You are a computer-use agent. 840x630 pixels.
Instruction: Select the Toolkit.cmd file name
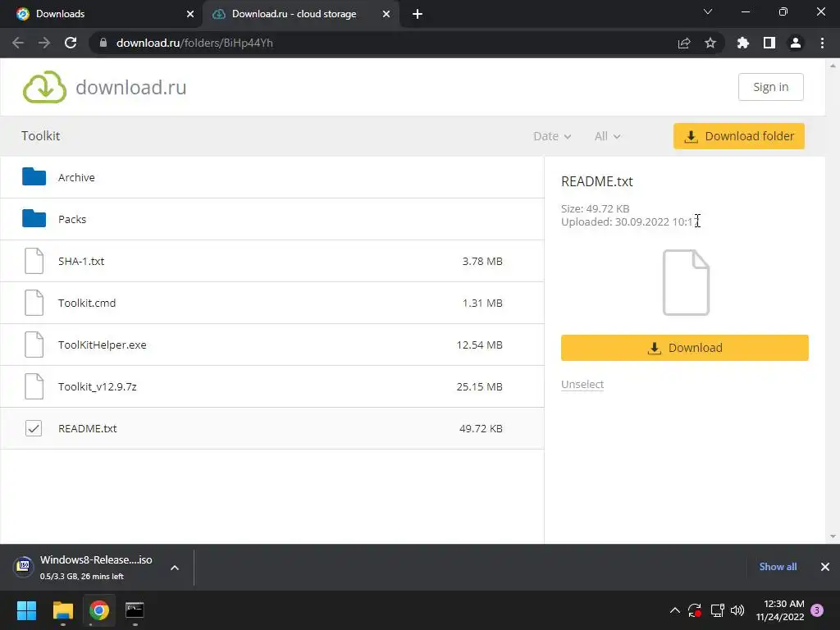pyautogui.click(x=87, y=303)
